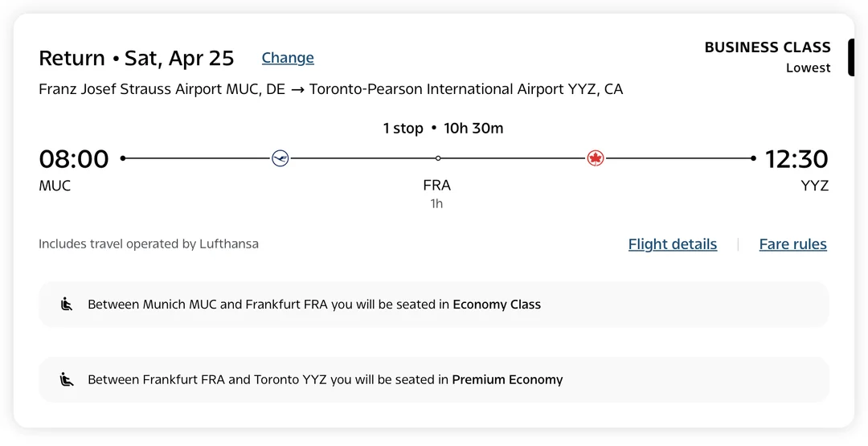Click the 12:30 arrival time
Screen dimensions: 868x446
pos(796,159)
